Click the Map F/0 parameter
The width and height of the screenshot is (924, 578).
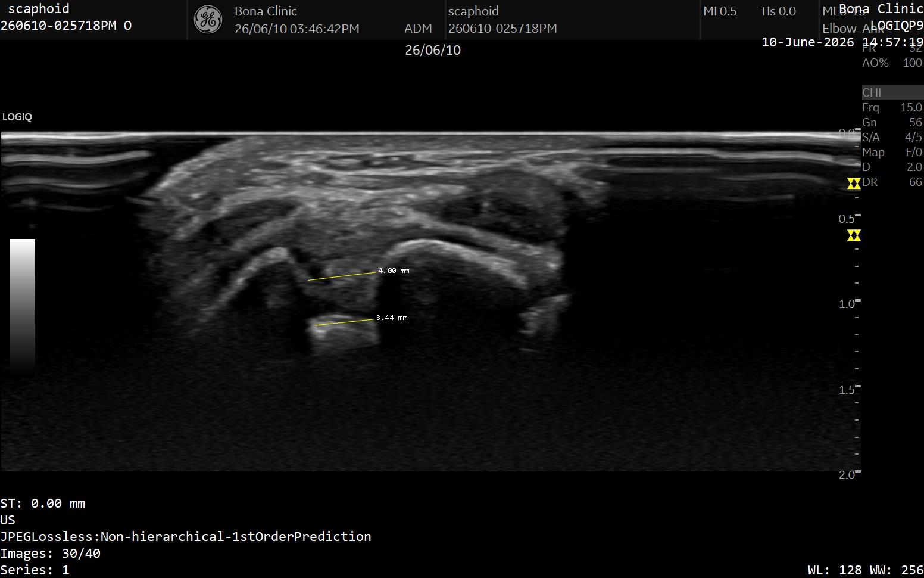892,152
